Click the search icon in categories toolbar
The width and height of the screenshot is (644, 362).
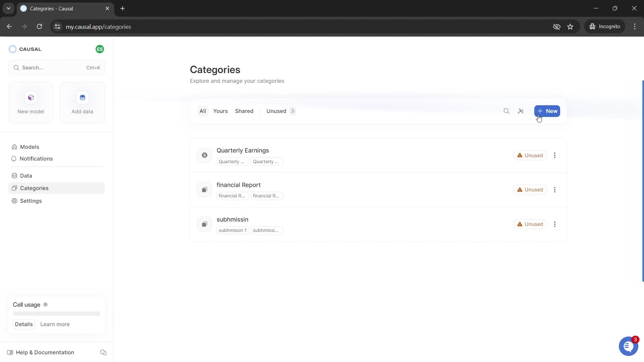click(x=506, y=111)
